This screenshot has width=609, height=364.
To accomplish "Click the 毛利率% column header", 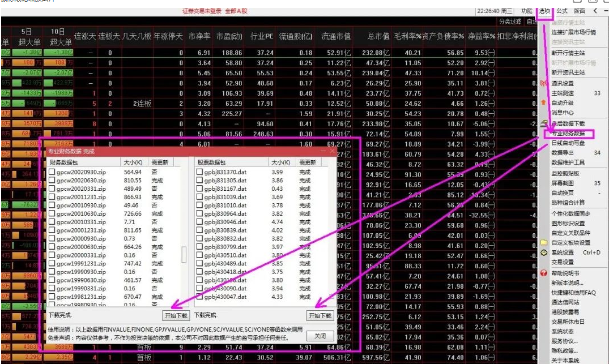I will pyautogui.click(x=407, y=36).
